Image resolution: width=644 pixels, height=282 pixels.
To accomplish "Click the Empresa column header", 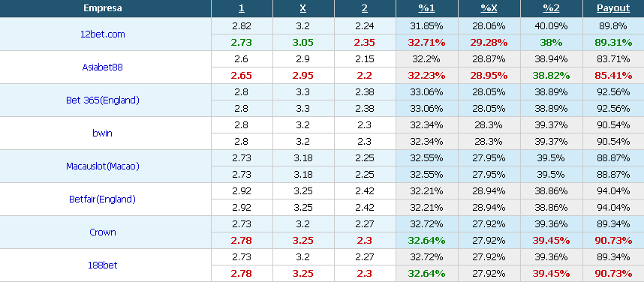I will click(x=103, y=8).
